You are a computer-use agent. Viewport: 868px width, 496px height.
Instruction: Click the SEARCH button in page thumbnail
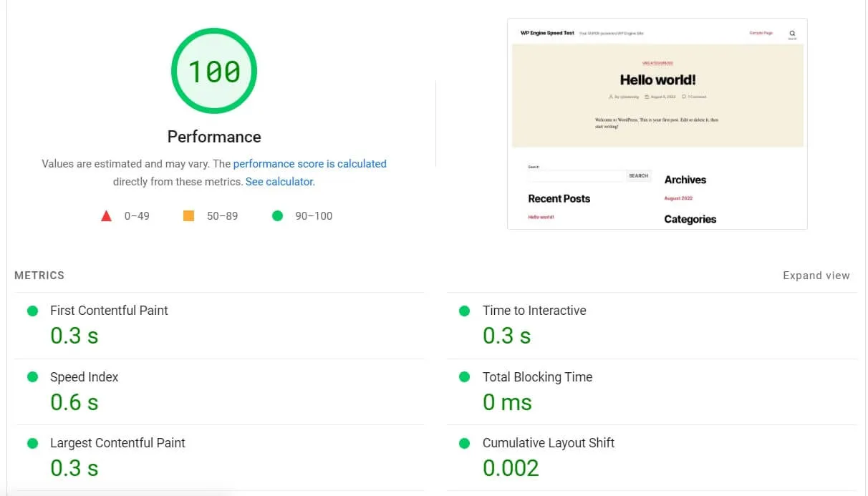tap(638, 175)
